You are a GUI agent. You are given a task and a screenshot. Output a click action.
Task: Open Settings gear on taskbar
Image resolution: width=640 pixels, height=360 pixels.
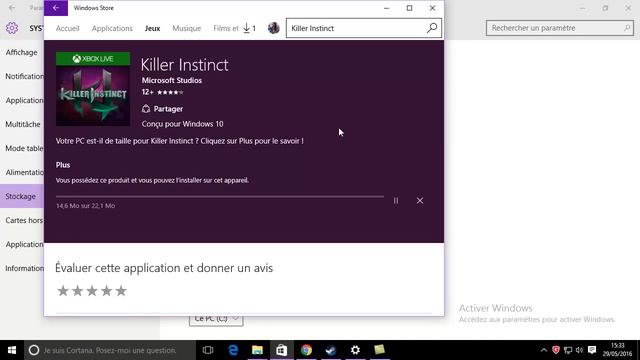355,350
